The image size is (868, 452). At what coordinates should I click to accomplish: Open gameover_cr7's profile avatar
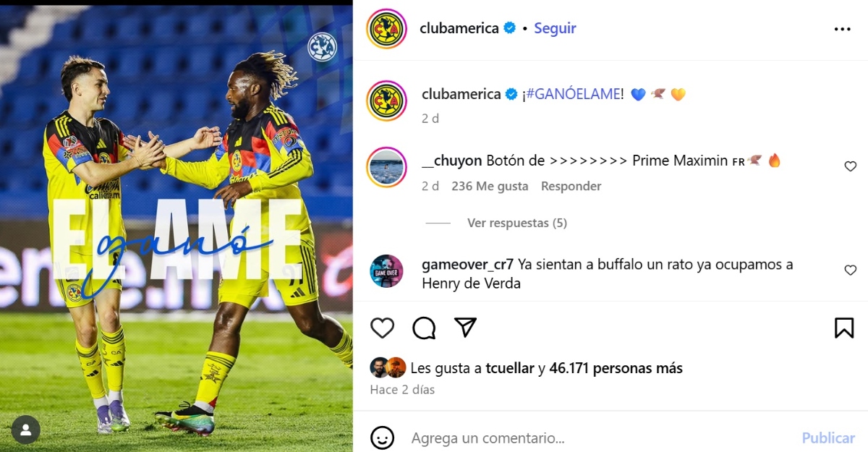[387, 271]
